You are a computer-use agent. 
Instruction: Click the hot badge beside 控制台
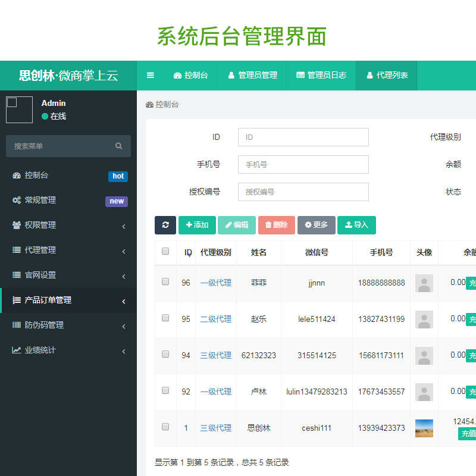(x=118, y=176)
